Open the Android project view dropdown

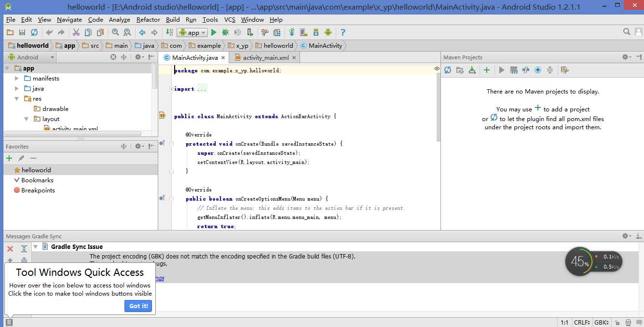pyautogui.click(x=30, y=57)
